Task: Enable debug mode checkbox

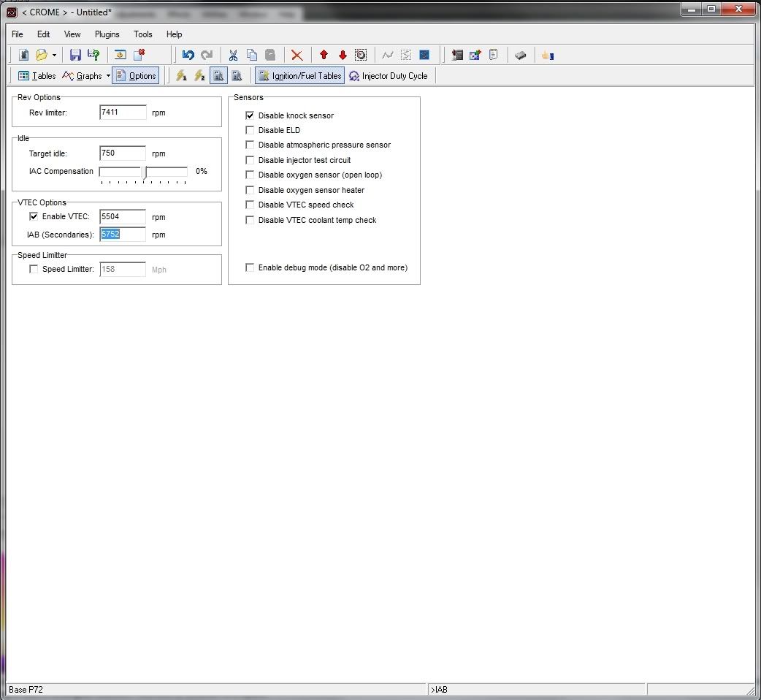Action: coord(250,267)
